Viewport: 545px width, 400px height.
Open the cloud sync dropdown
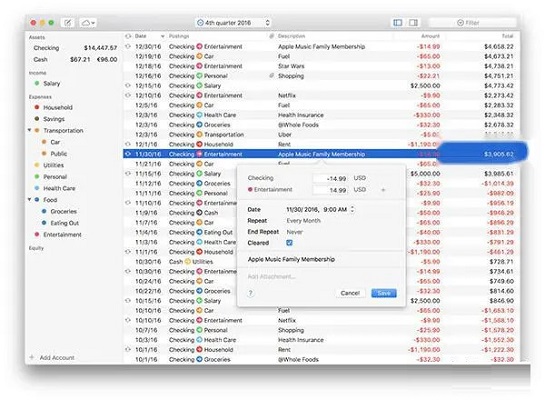tap(88, 23)
